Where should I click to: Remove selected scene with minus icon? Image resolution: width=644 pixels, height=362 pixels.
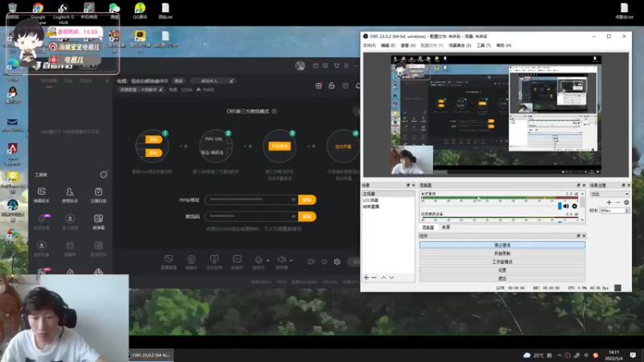(374, 278)
